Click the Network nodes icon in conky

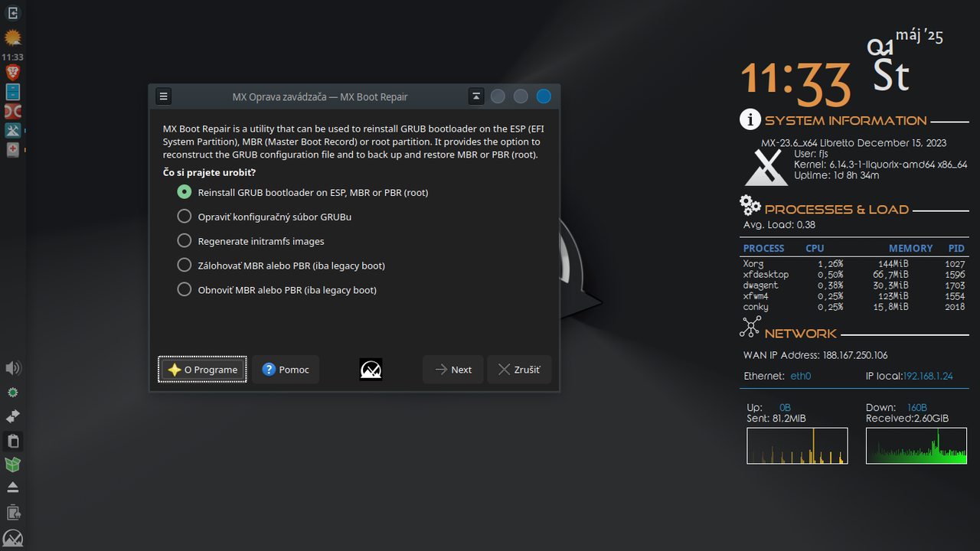750,327
